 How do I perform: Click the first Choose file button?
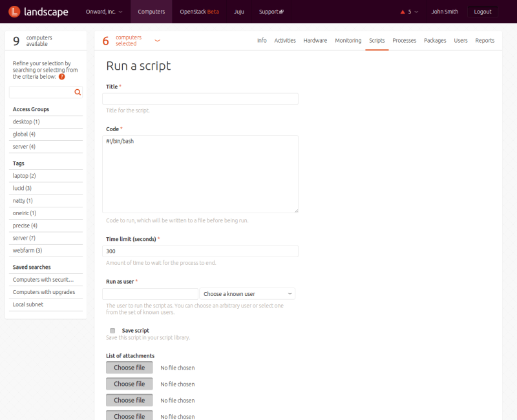(129, 368)
